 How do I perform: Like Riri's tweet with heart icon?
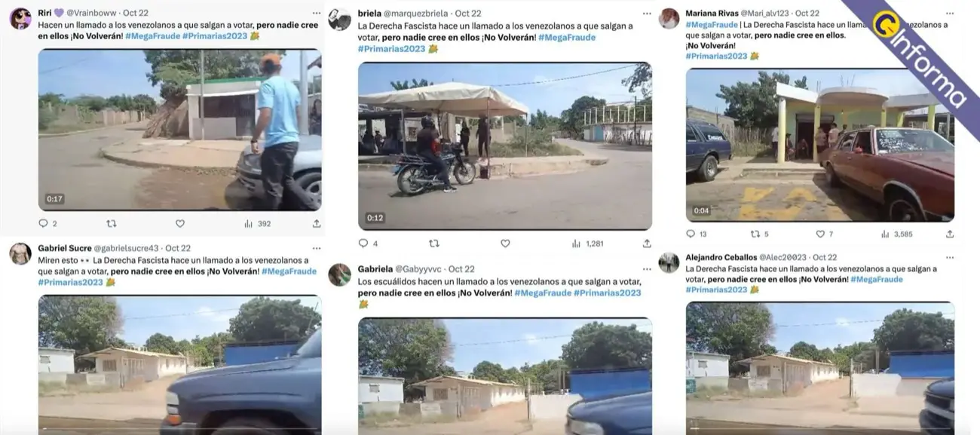click(179, 223)
